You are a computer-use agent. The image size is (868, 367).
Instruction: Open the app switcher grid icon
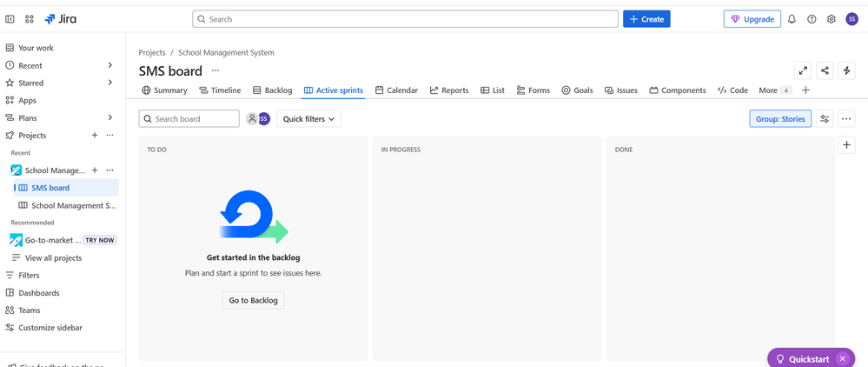[30, 19]
